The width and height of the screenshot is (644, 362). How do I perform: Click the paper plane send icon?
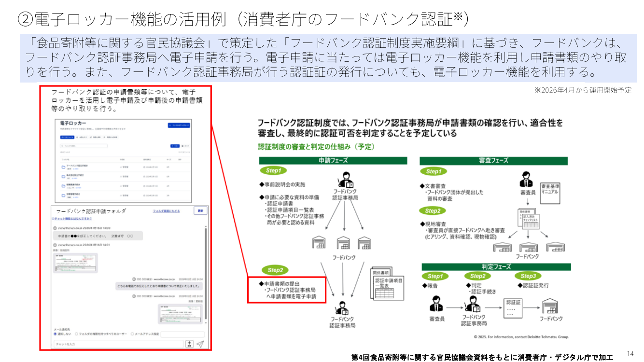(x=200, y=344)
